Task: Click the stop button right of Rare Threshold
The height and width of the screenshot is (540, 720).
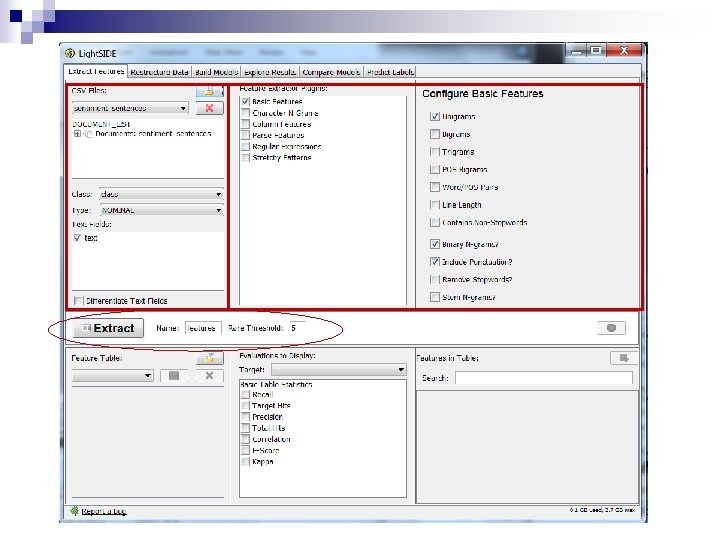Action: pos(611,328)
